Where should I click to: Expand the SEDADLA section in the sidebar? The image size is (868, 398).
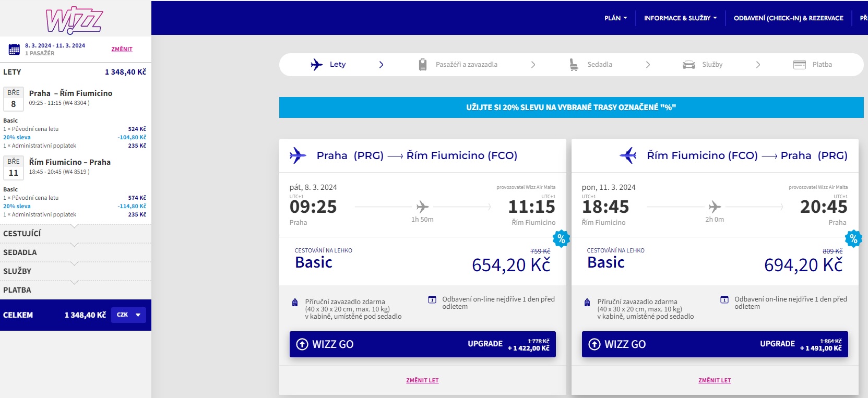coord(76,252)
